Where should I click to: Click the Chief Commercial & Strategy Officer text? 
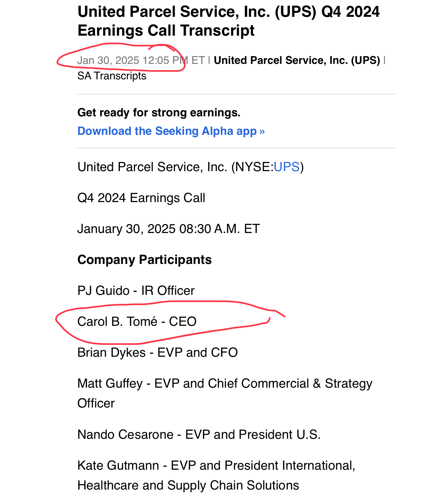(225, 393)
